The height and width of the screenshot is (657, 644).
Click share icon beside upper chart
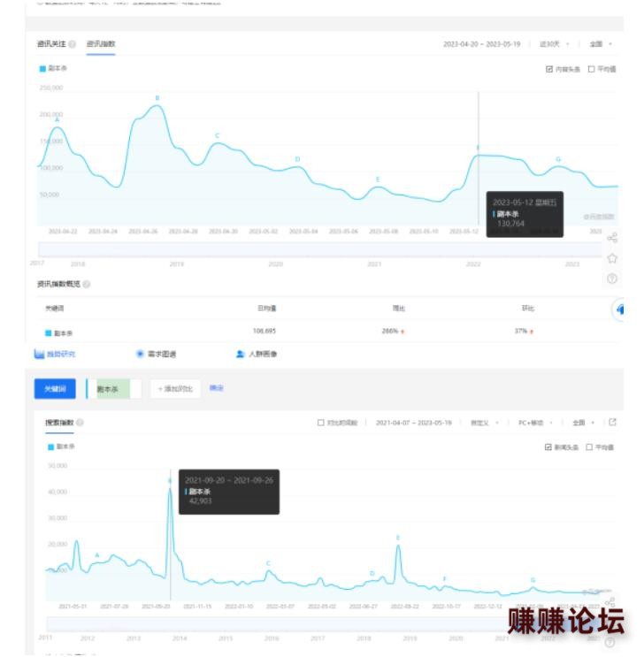(x=612, y=238)
